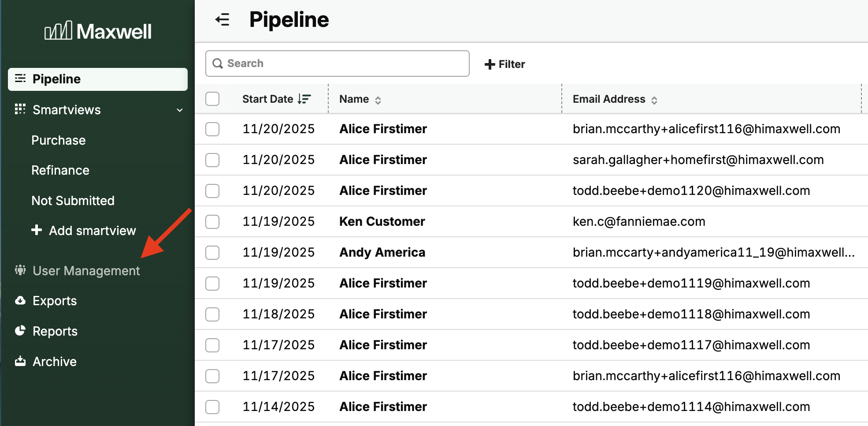Toggle the select-all checkbox in table header
Viewport: 868px width, 426px height.
[x=212, y=99]
